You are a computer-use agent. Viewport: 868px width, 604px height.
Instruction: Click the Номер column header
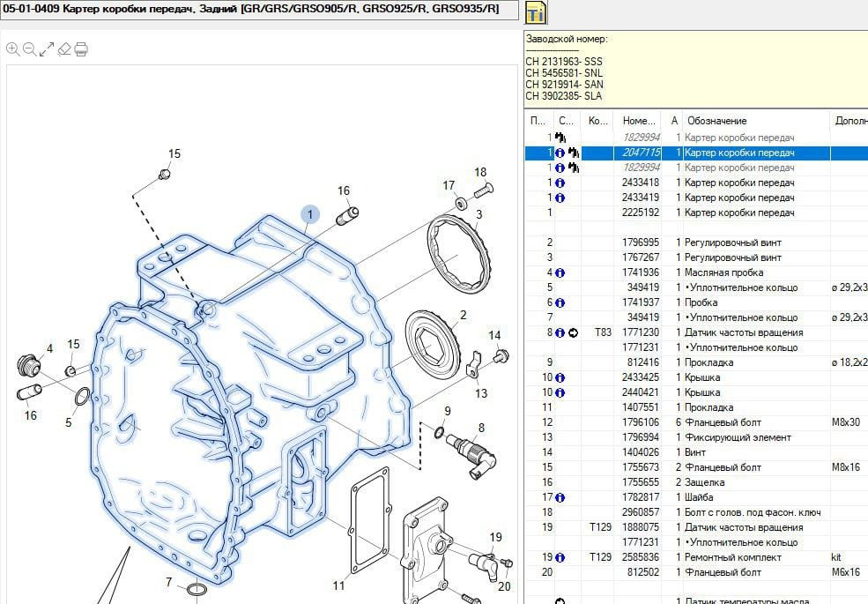tap(638, 121)
